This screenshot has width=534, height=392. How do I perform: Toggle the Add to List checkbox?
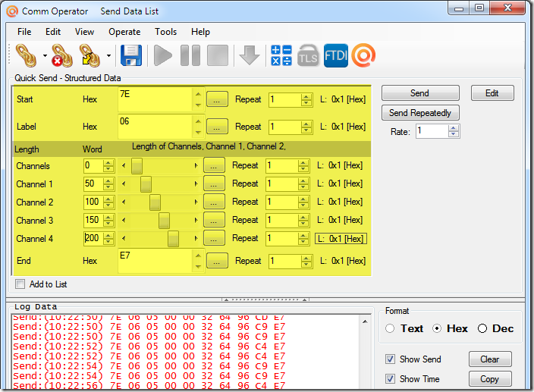pyautogui.click(x=20, y=284)
